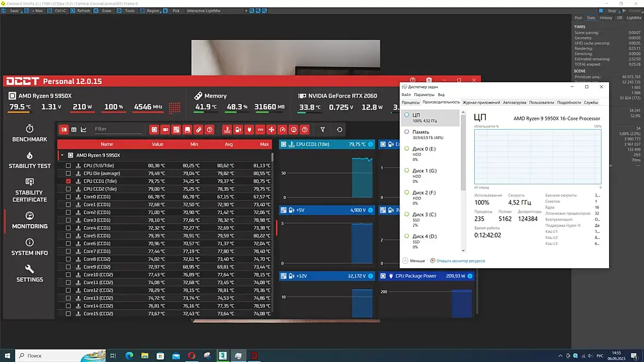Screen dimensions: 644x362
Task: Open info for CPU CCD1 (Tdie) graph
Action: 371,144
